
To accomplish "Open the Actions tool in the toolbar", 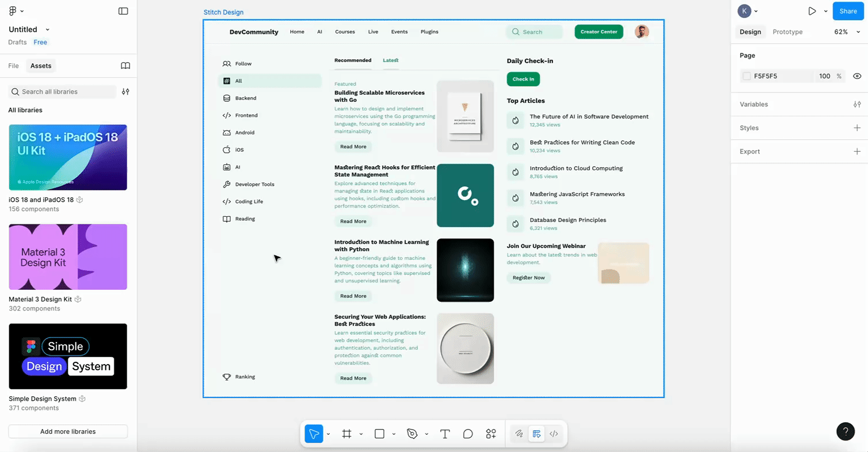I will pyautogui.click(x=491, y=434).
